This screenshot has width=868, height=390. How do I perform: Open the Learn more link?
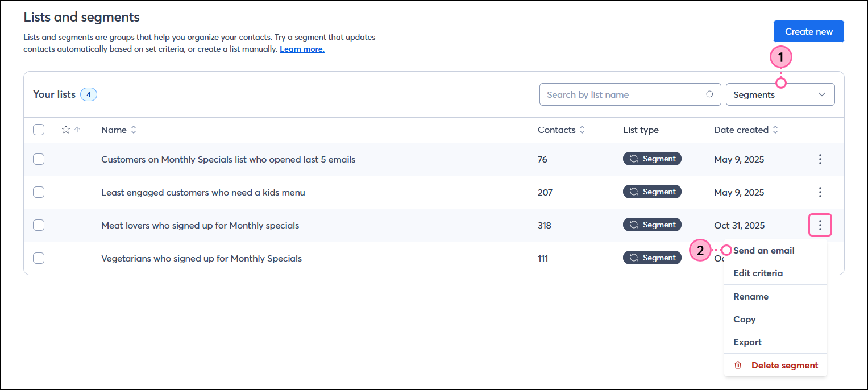tap(301, 49)
